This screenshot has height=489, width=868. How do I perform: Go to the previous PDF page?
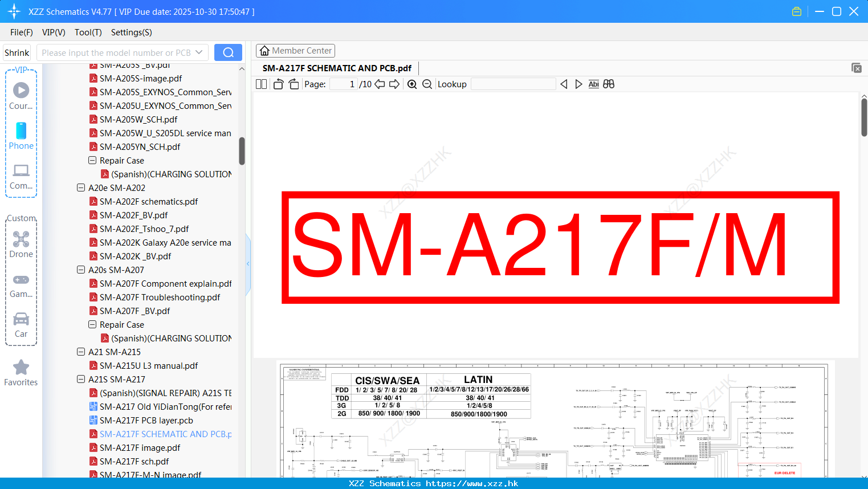pyautogui.click(x=380, y=84)
